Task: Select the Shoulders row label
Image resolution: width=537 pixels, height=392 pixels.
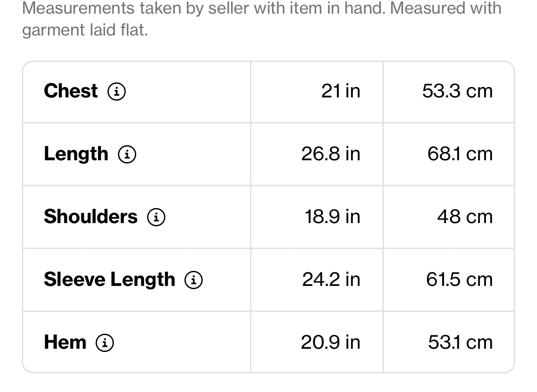Action: point(91,217)
